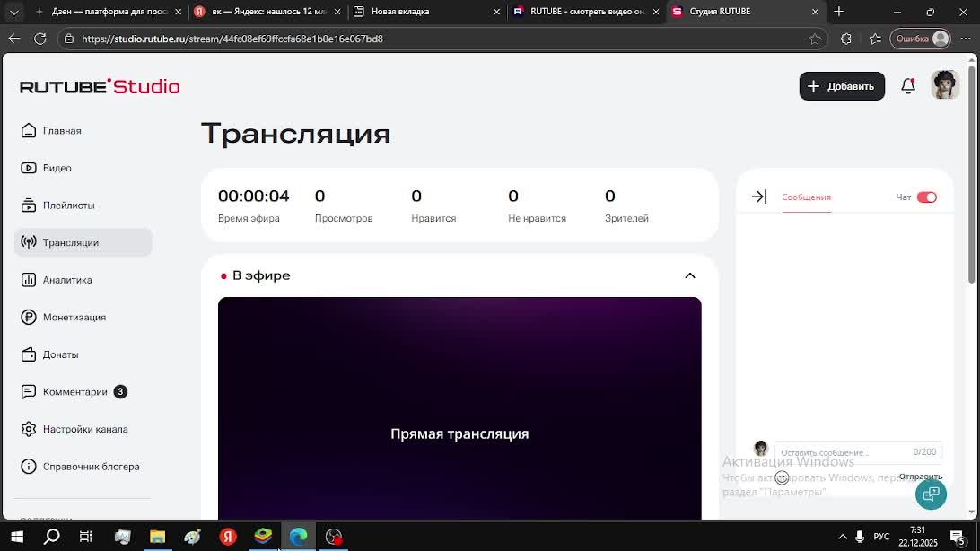Open browser extensions icon
This screenshot has height=551, width=980.
[845, 39]
